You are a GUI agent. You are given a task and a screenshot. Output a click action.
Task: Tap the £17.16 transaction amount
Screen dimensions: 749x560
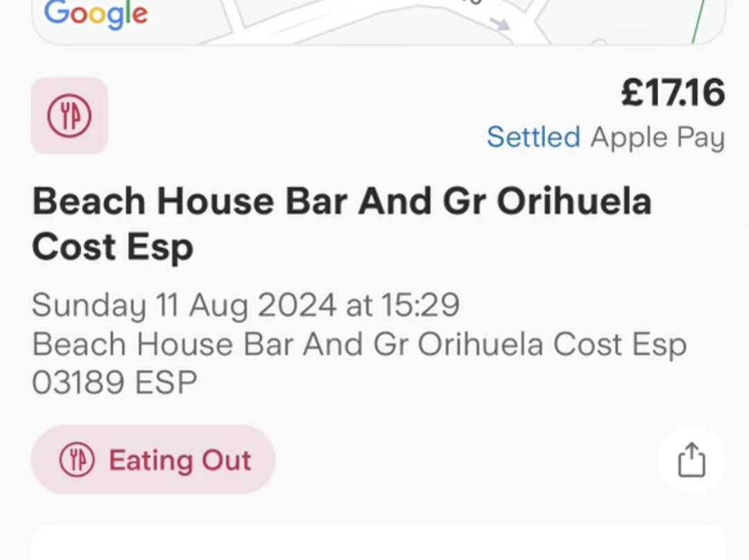(672, 94)
